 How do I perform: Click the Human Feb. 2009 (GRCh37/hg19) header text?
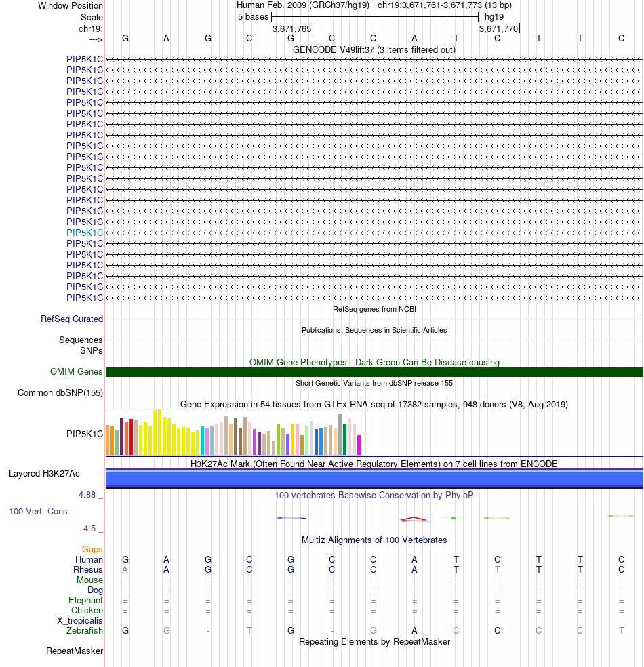[303, 5]
